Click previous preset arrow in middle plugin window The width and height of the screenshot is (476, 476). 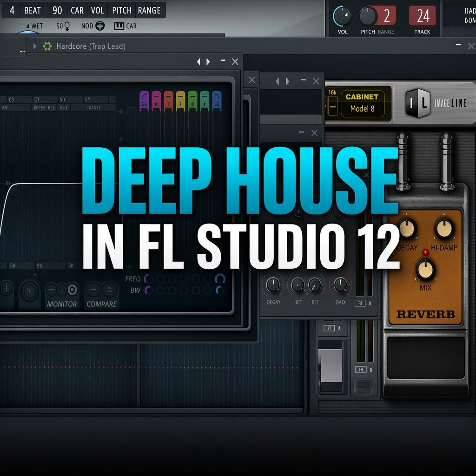[x=277, y=81]
